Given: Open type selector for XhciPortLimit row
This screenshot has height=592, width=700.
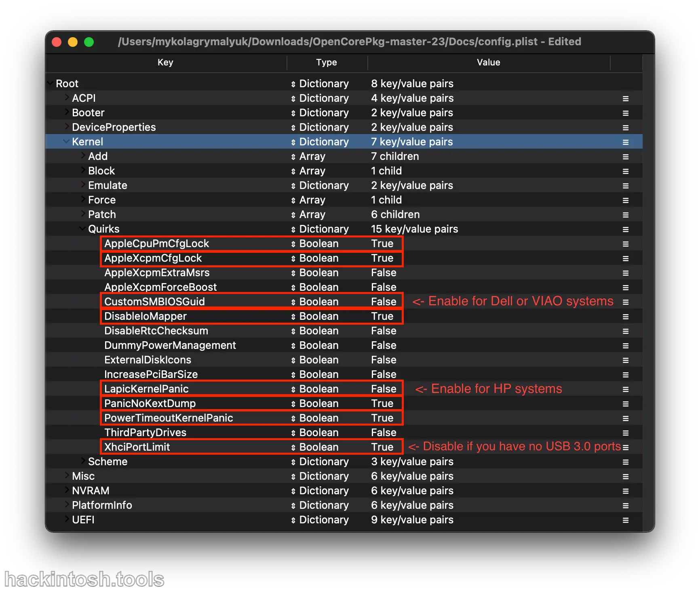Looking at the screenshot, I should [x=293, y=447].
